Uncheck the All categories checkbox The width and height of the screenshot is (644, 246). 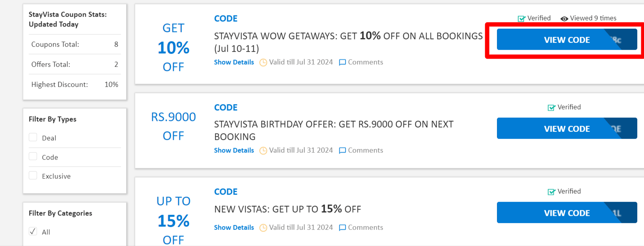pos(33,231)
